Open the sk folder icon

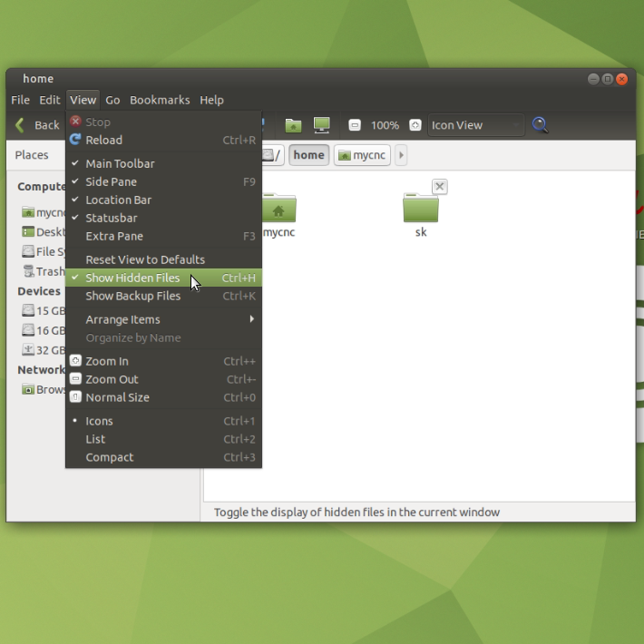[x=420, y=210]
